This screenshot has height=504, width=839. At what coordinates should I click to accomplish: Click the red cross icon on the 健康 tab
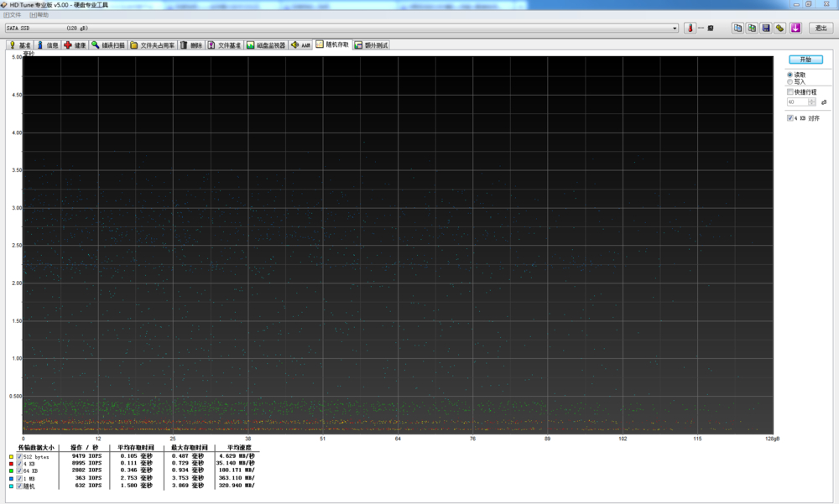click(67, 45)
